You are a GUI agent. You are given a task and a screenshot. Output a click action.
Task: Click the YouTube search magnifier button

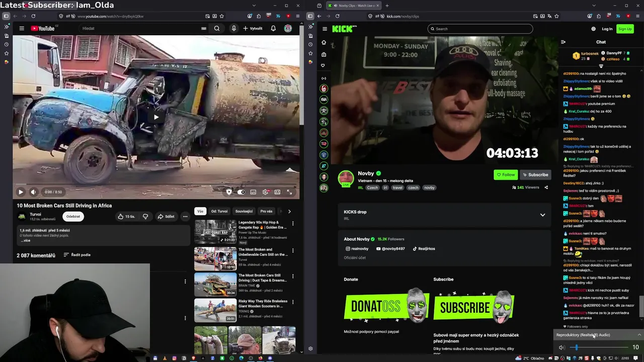[217, 29]
